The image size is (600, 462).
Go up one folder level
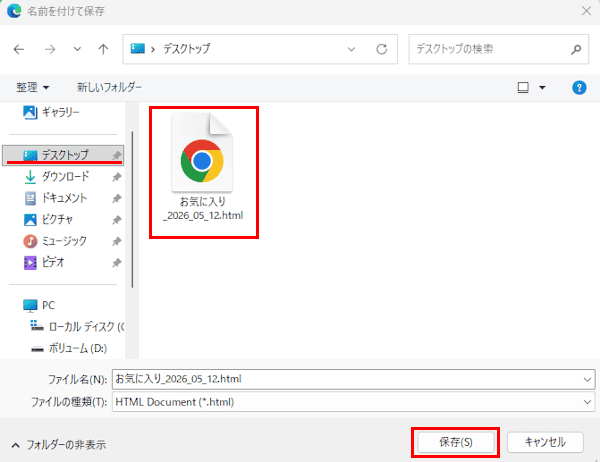click(103, 49)
